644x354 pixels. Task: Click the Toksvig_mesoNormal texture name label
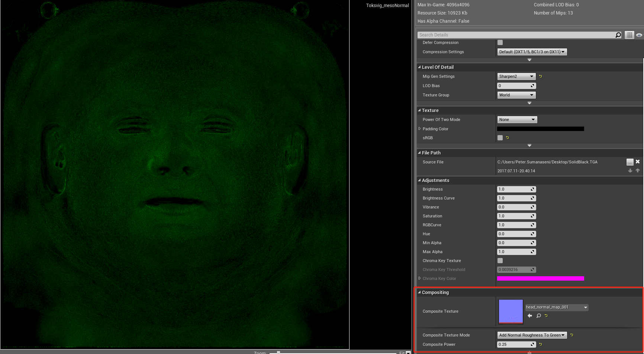[387, 6]
